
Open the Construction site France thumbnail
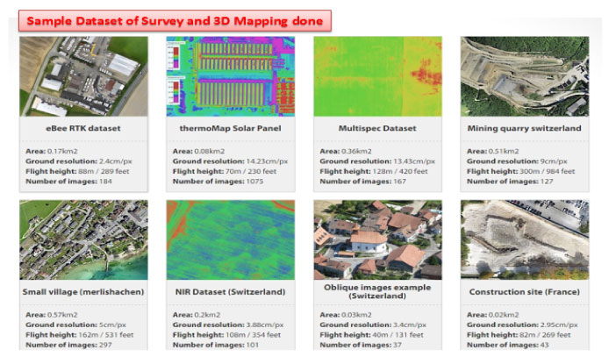tap(525, 240)
